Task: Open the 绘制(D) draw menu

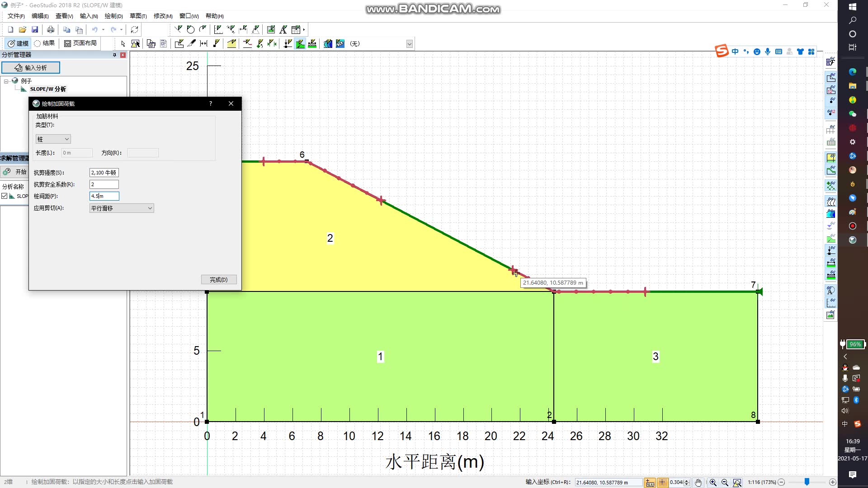Action: click(113, 16)
